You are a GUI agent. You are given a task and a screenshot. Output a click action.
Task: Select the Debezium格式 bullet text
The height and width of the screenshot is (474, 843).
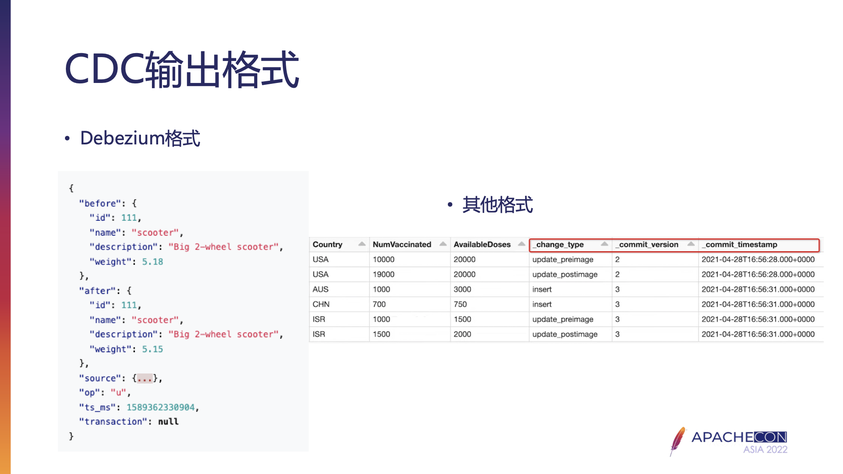pos(140,138)
